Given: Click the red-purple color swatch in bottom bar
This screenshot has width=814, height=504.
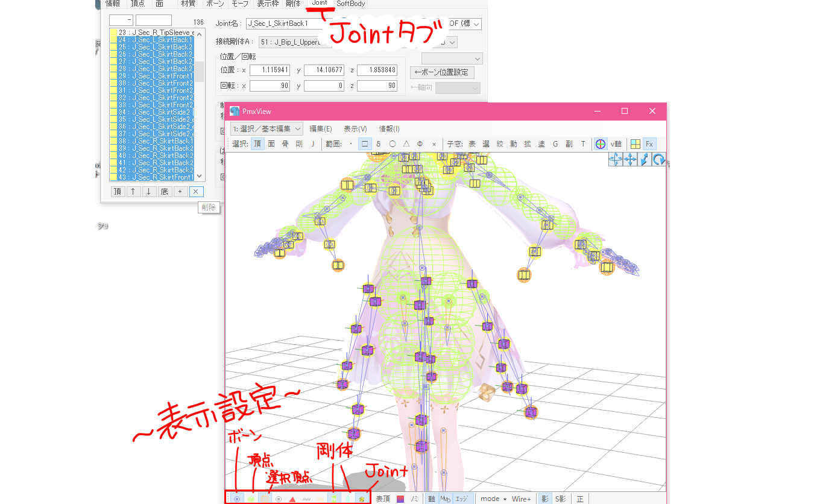Looking at the screenshot, I should [x=400, y=499].
